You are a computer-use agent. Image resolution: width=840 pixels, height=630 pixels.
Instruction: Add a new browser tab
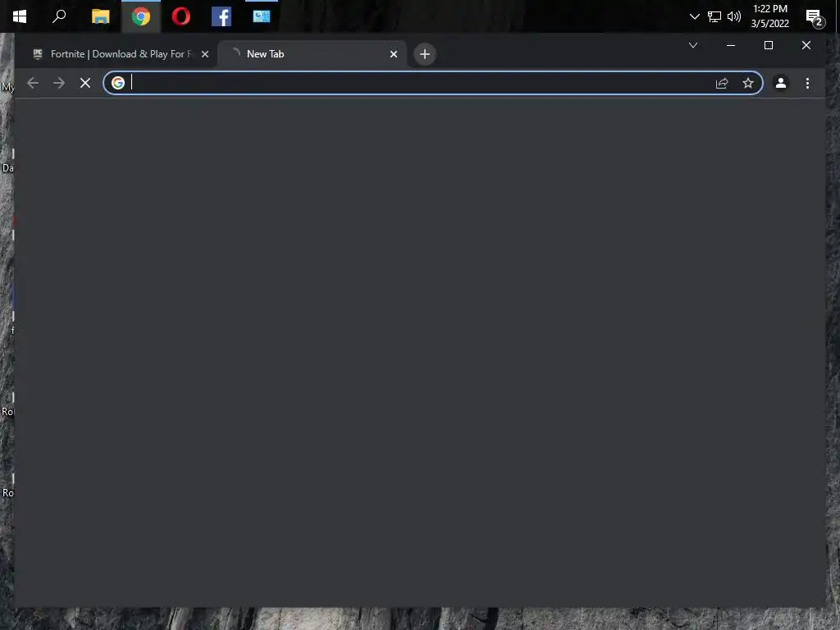[425, 54]
